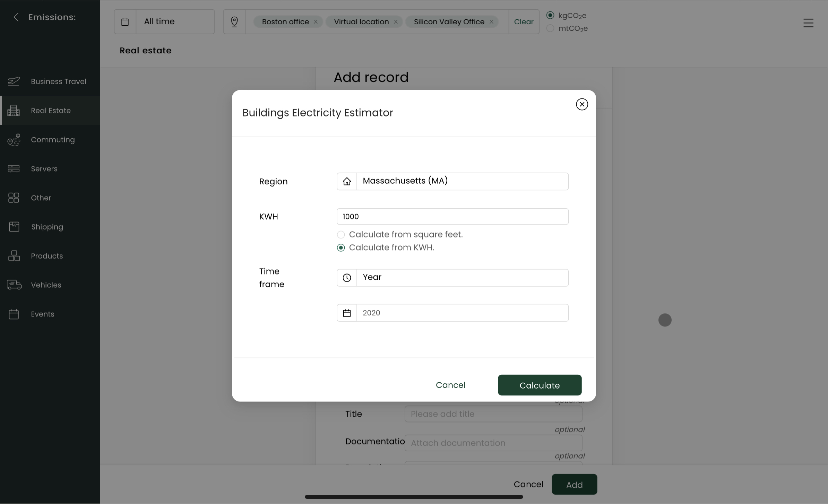Open the Time frame dropdown showing Year
Viewport: 828px width, 504px height.
pos(462,278)
